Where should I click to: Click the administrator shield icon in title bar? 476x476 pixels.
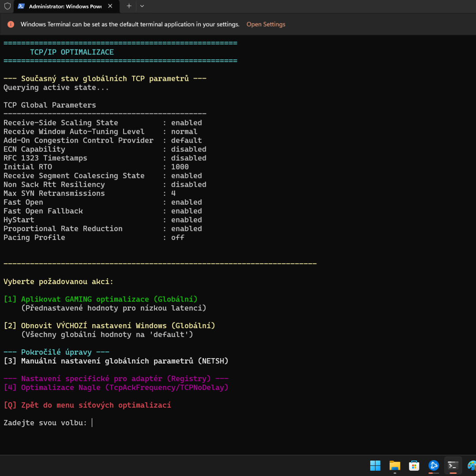pyautogui.click(x=7, y=7)
